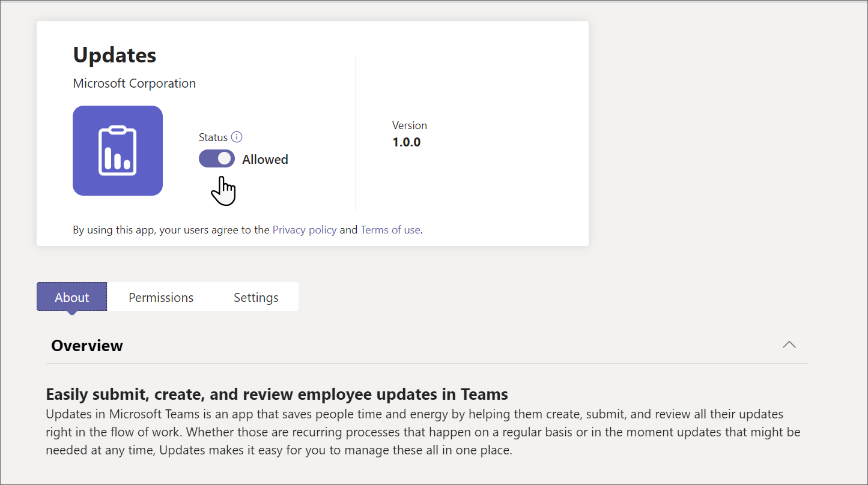Viewport: 868px width, 485px height.
Task: Disable the app using the status toggle
Action: coord(216,158)
